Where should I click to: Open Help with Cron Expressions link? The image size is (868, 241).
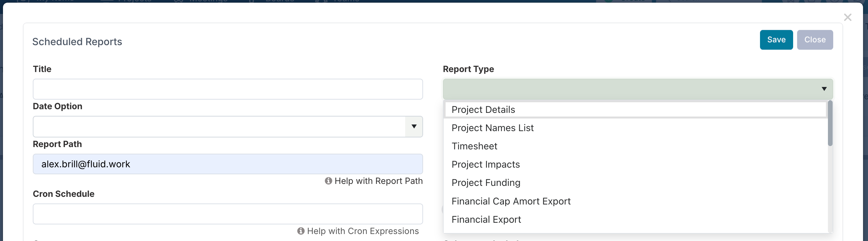pos(362,231)
